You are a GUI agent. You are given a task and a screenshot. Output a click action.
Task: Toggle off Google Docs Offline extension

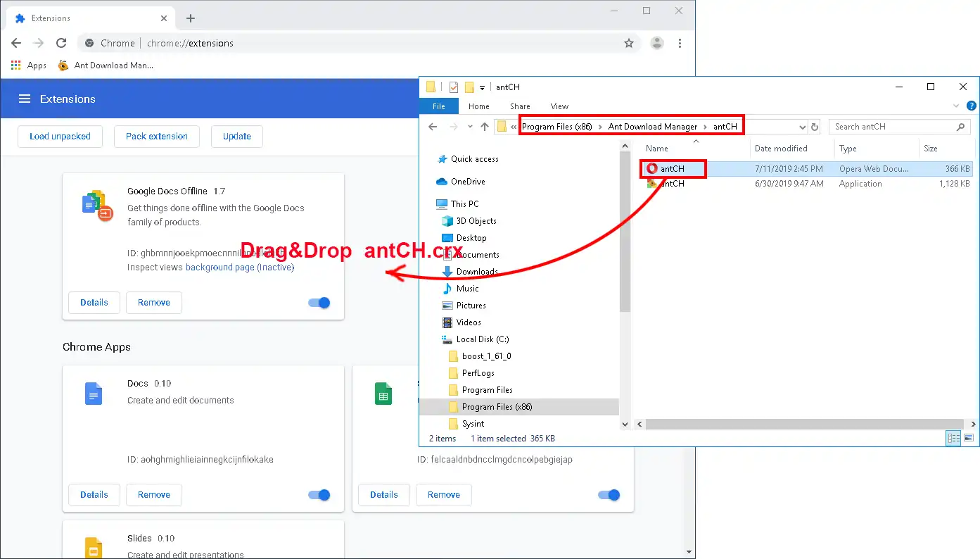(x=319, y=303)
